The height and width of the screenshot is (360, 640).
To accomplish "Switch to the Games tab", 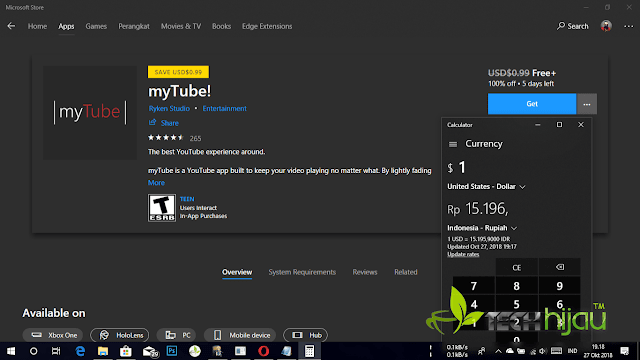I will pos(96,26).
